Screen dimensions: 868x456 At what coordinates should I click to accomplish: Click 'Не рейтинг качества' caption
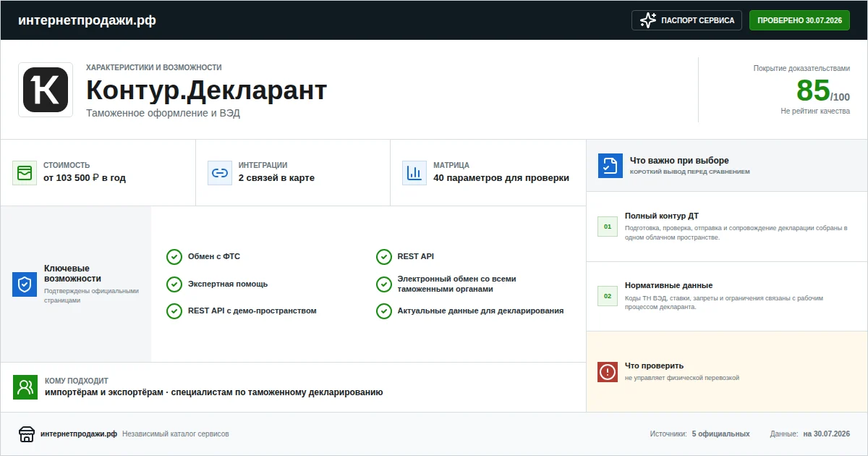click(x=815, y=111)
